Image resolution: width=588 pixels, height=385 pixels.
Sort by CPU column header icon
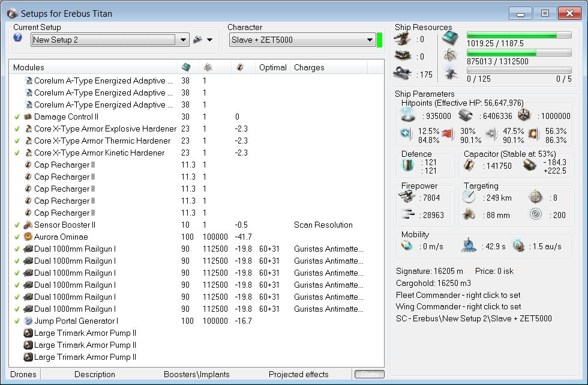pyautogui.click(x=186, y=67)
